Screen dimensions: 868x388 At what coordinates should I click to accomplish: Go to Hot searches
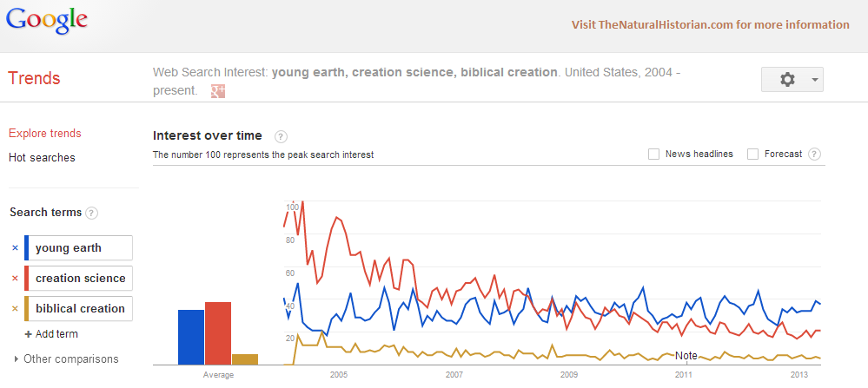[42, 158]
